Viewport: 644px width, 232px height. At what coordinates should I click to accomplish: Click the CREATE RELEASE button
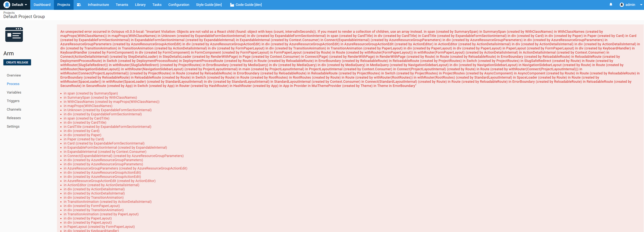(x=17, y=62)
